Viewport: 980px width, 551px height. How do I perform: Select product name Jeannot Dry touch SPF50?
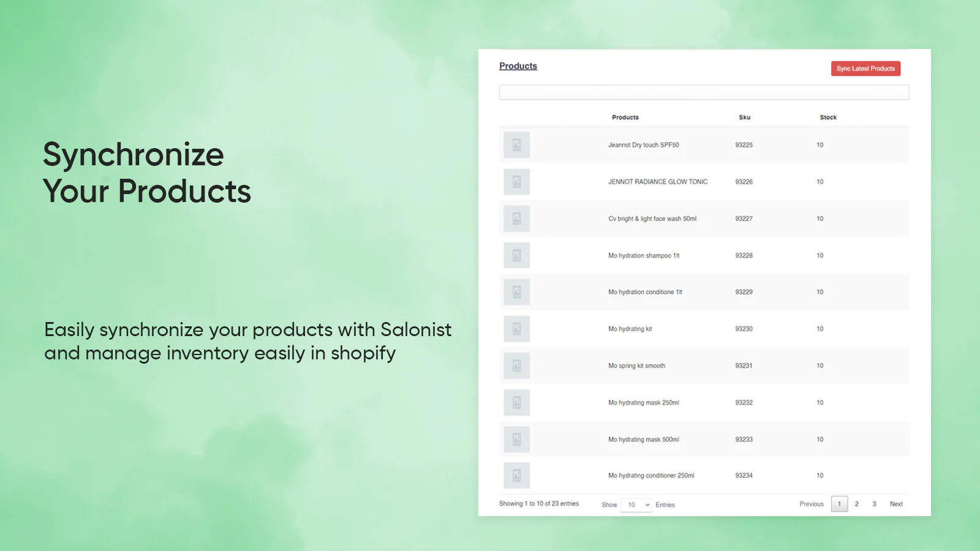pyautogui.click(x=643, y=145)
